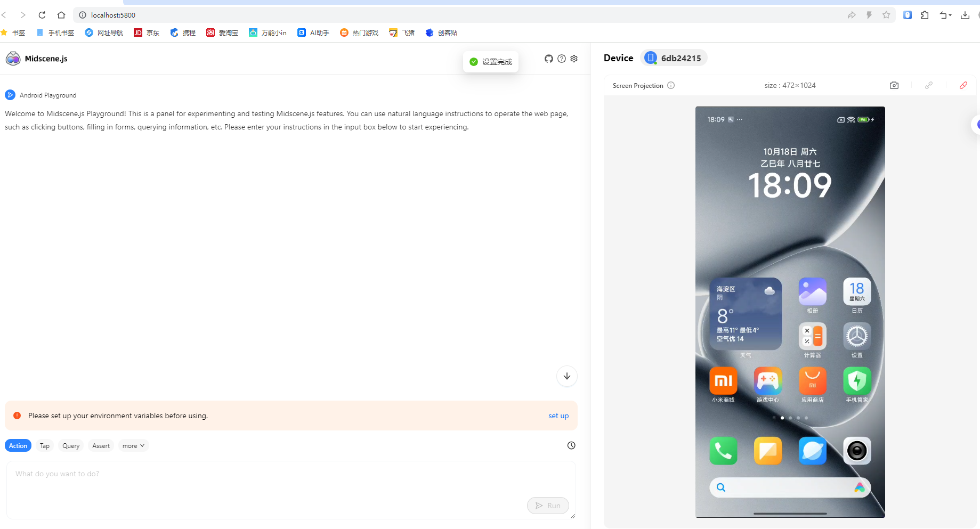Click the lightning bolt icon in address bar

click(x=869, y=15)
